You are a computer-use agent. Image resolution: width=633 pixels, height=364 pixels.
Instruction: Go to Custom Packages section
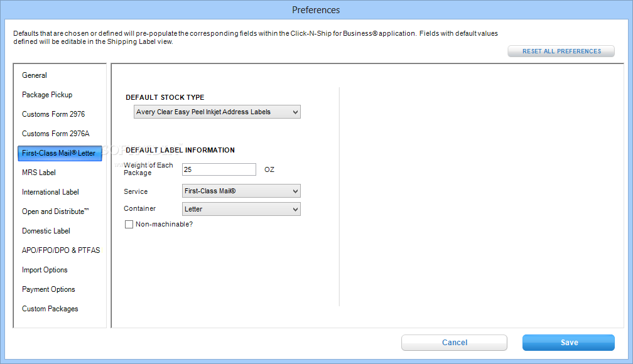(50, 309)
